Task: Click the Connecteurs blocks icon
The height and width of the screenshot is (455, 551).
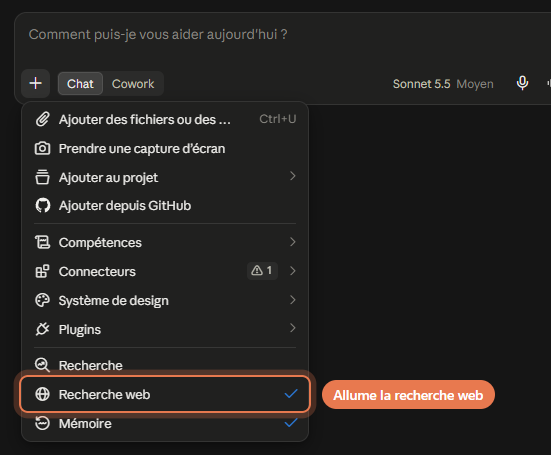Action: coord(43,271)
